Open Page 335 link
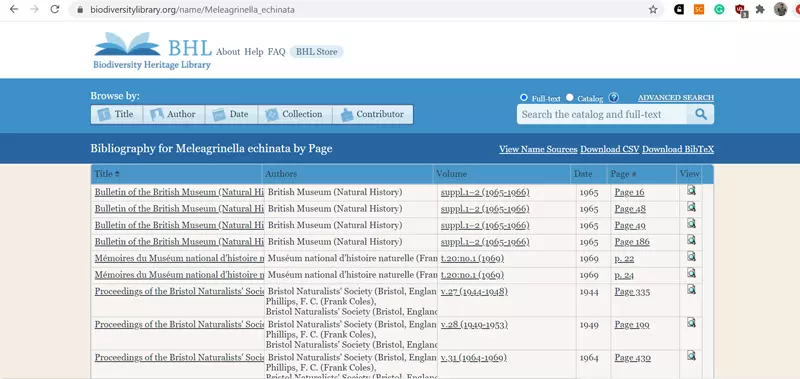 tap(632, 292)
